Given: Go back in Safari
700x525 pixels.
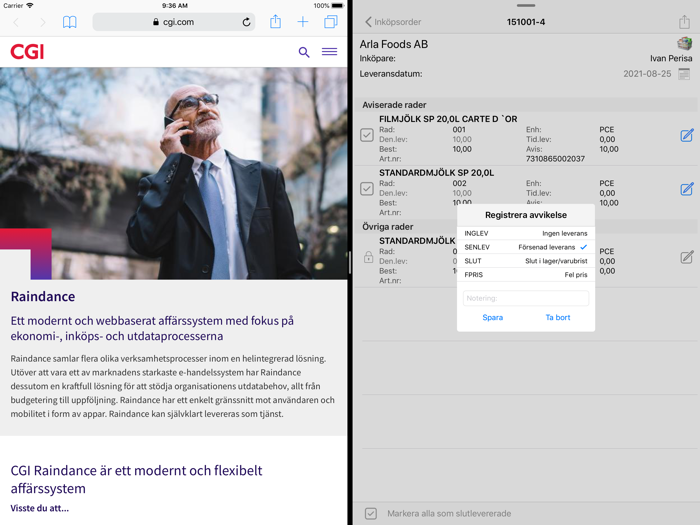Looking at the screenshot, I should pos(17,22).
